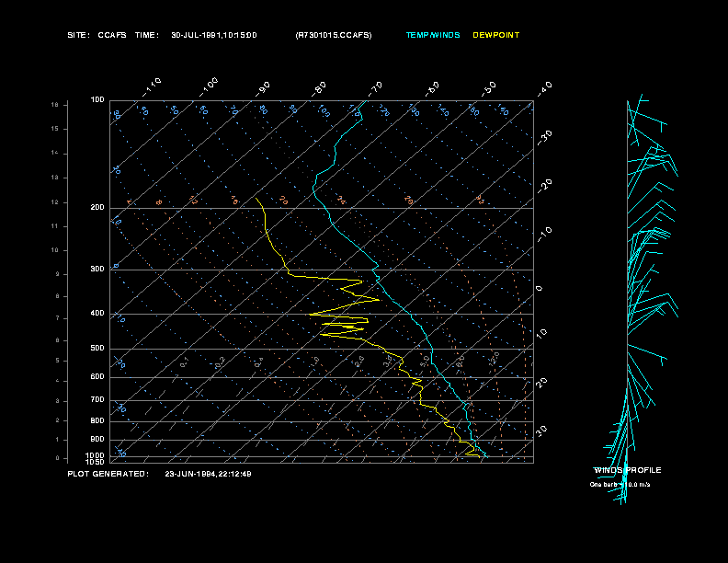Click the 7 km tick on height scale

pos(58,318)
